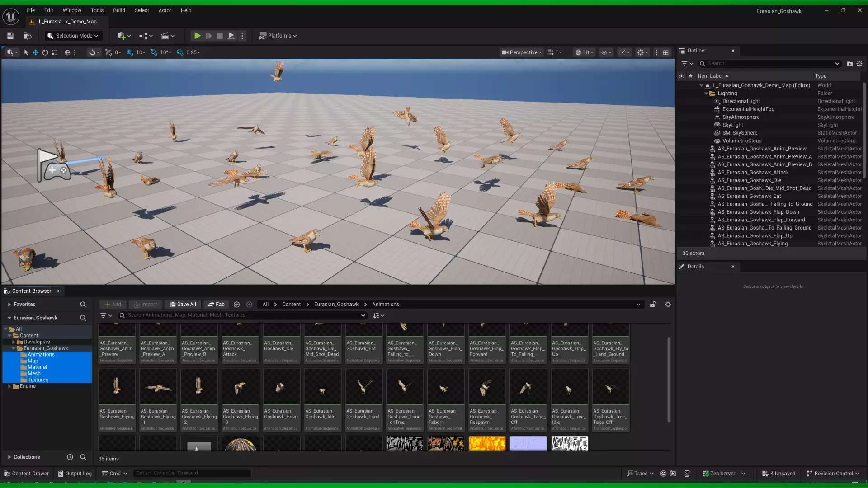Toggle rotation snap angle icon
The width and height of the screenshot is (868, 488).
pos(154,52)
